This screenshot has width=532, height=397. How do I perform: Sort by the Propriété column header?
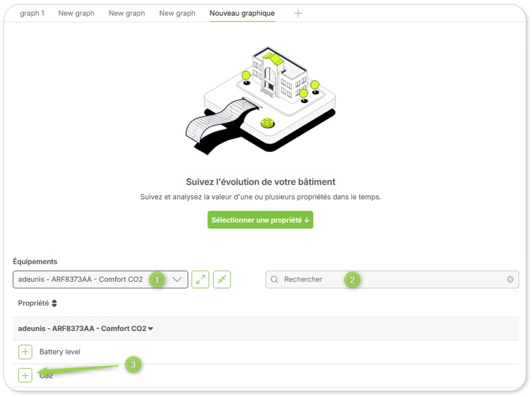click(38, 303)
